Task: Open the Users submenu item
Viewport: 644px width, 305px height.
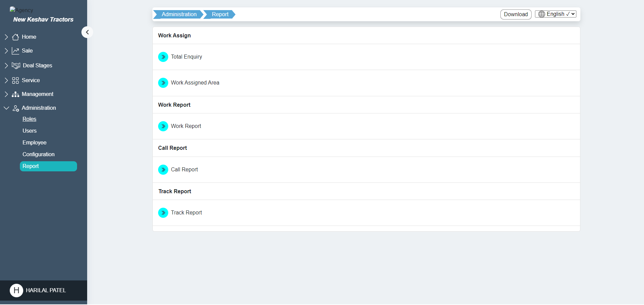Action: [x=30, y=131]
